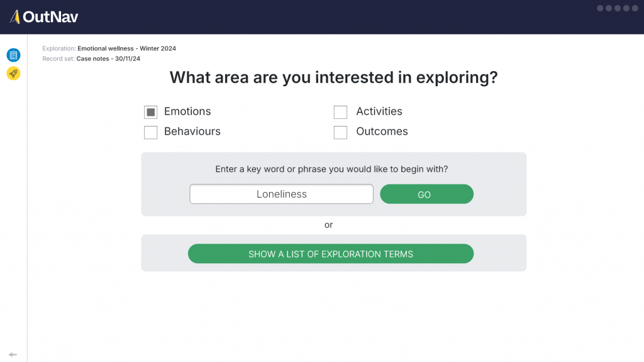Click the leftmost dot in the header
The image size is (644, 362).
point(600,8)
